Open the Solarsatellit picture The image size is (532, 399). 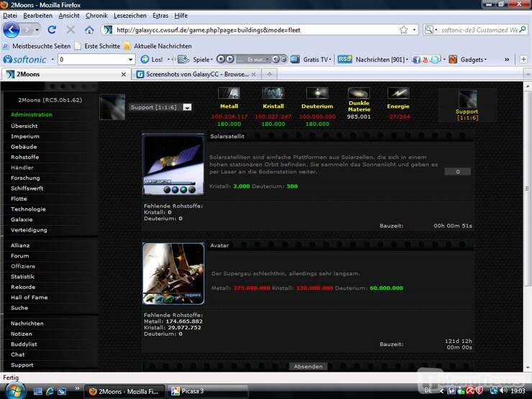point(173,164)
